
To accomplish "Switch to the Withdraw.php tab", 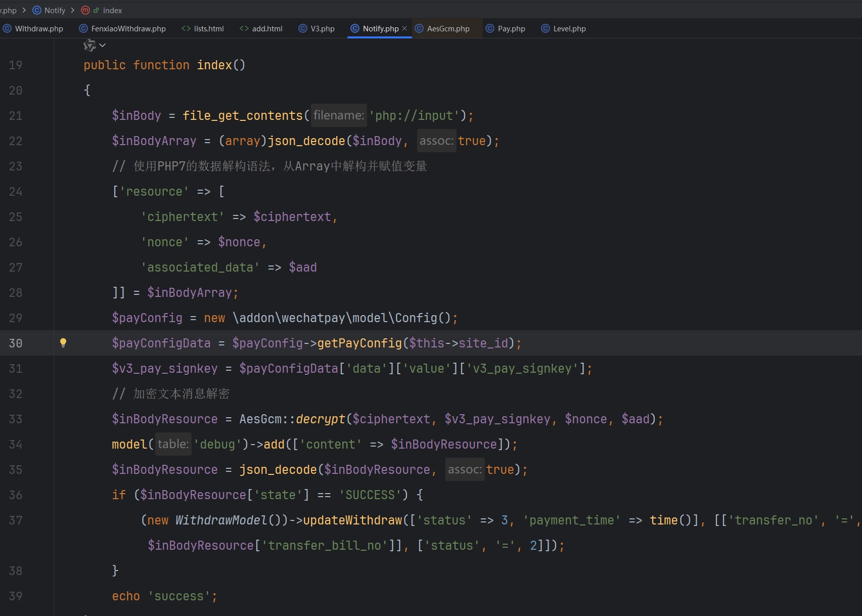I will [38, 29].
